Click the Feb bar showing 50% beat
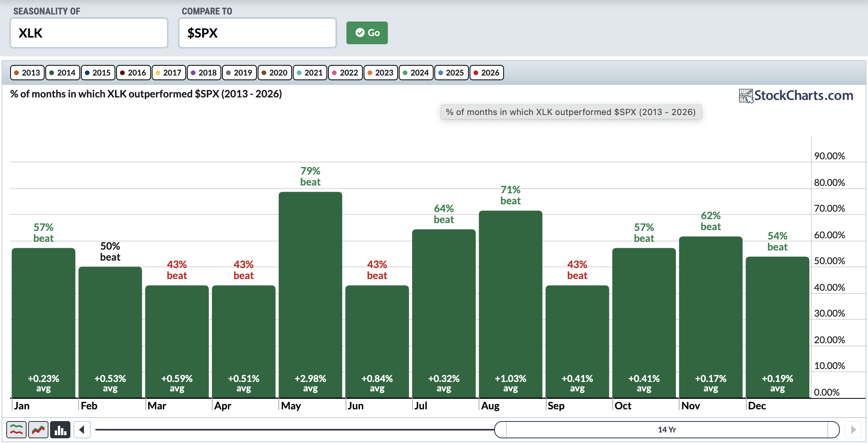The image size is (868, 443). click(110, 332)
